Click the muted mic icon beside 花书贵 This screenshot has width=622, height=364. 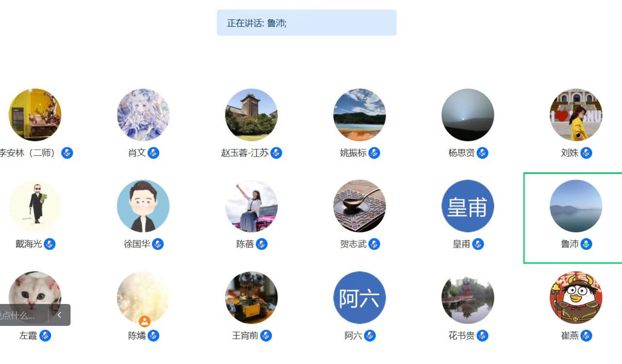tap(482, 335)
